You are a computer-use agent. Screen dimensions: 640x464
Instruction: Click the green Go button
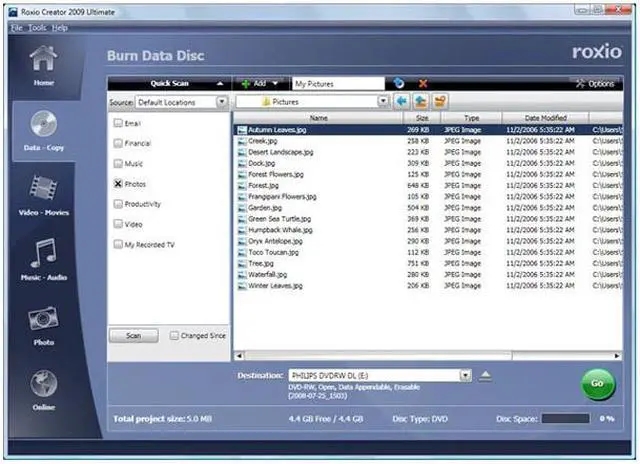(x=597, y=383)
